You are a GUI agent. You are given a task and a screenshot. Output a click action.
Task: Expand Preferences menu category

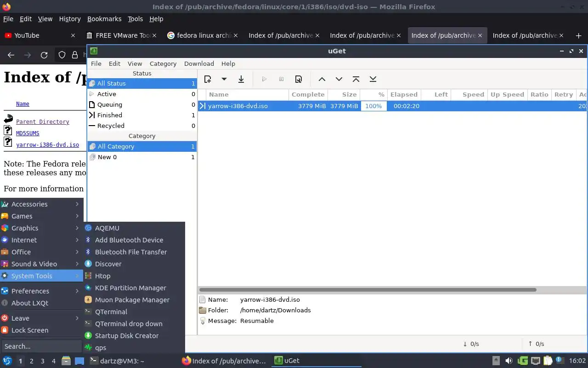[x=41, y=291]
